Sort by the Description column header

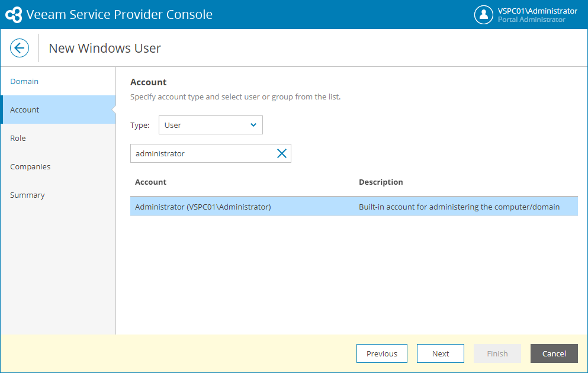pos(381,182)
